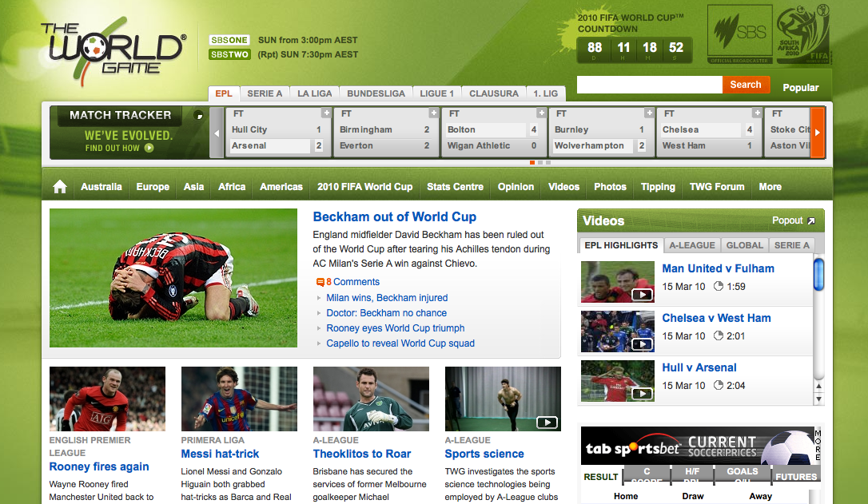This screenshot has height=504, width=868.
Task: Open the comments bubble icon
Action: pos(320,282)
